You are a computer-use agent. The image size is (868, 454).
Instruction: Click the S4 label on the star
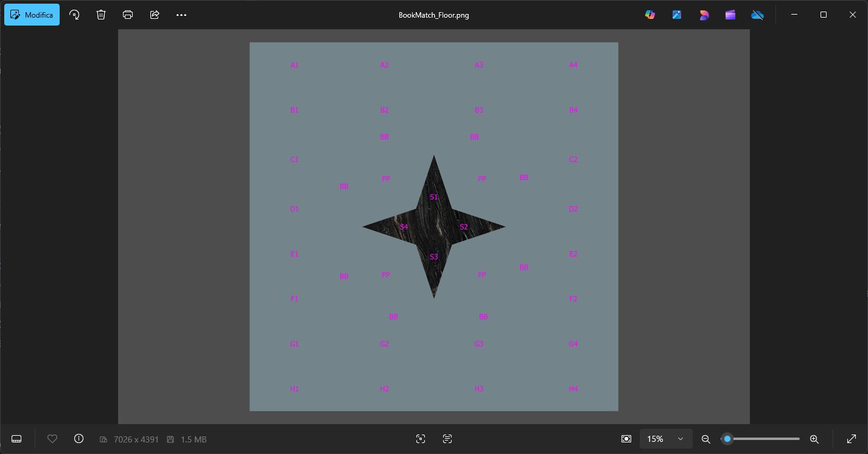404,227
